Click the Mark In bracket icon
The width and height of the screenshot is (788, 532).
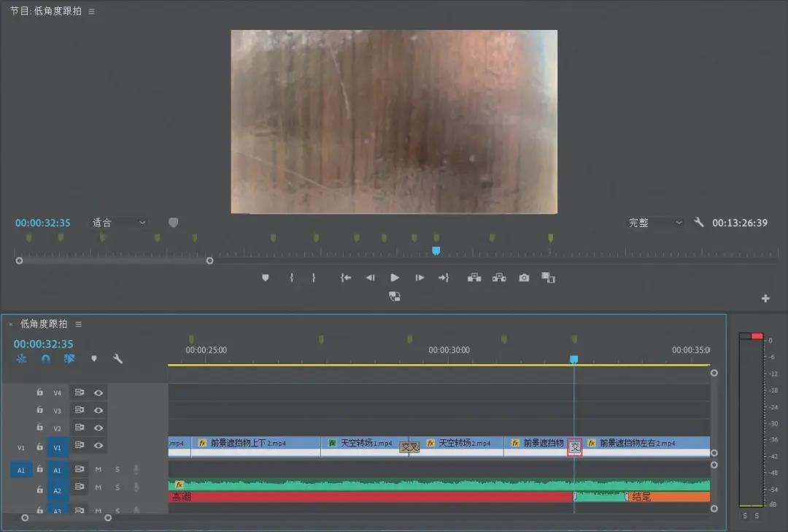pos(291,277)
